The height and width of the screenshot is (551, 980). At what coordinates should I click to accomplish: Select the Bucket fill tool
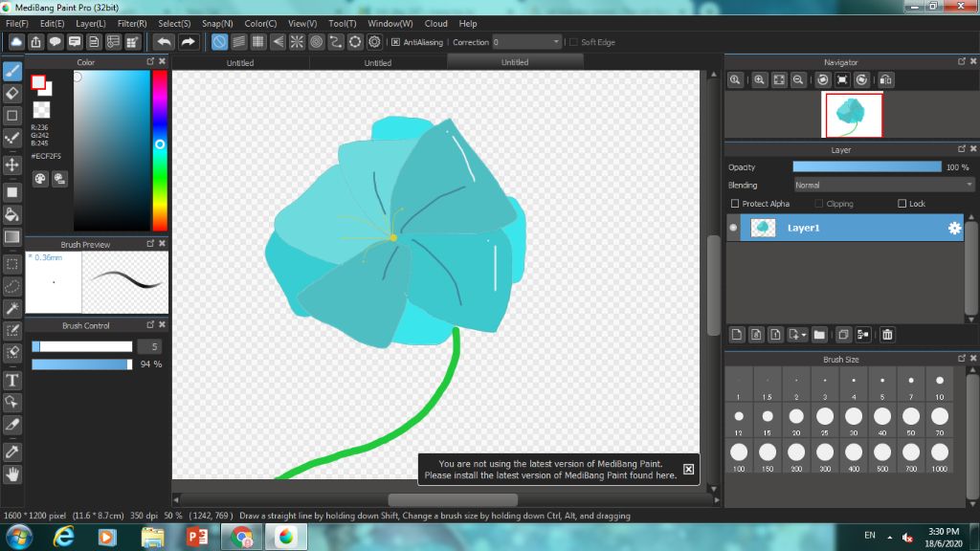[11, 214]
